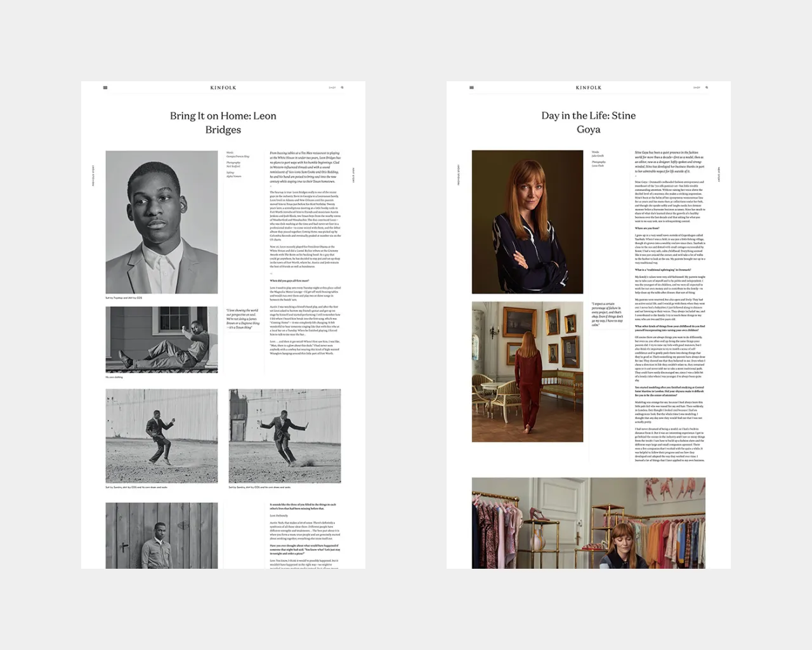Open photo of woman facing gallery paintings

[527, 372]
